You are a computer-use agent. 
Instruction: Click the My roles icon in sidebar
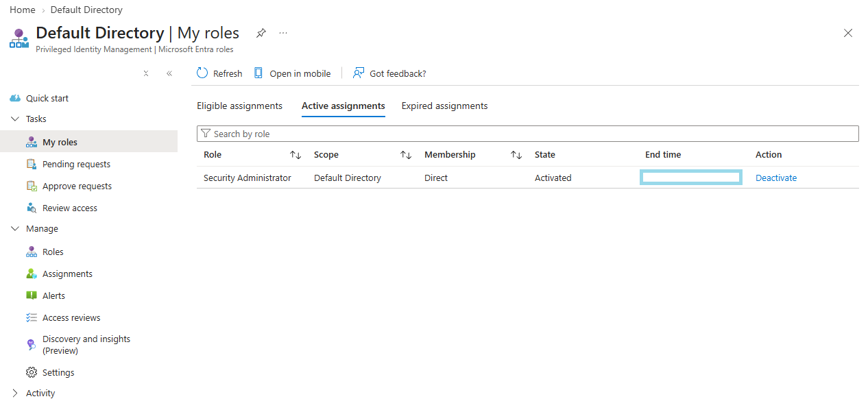[32, 142]
